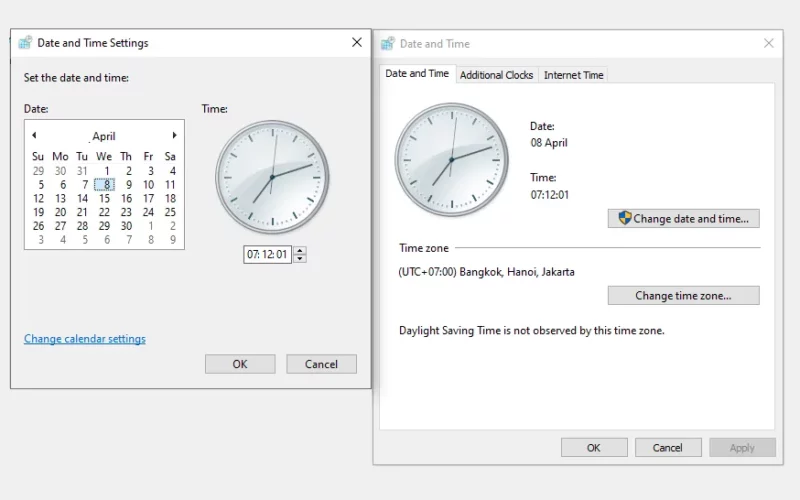Select April 30 in calendar
800x500 pixels.
tap(127, 226)
